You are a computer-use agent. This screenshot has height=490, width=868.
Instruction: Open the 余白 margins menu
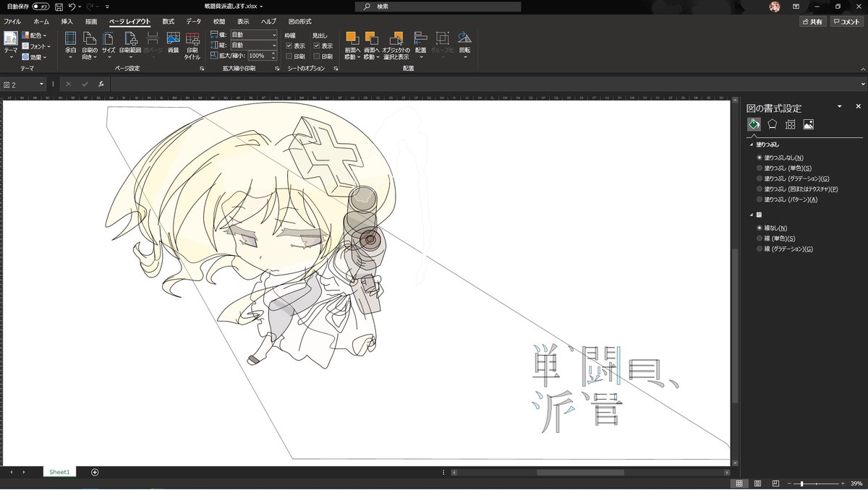pos(70,45)
